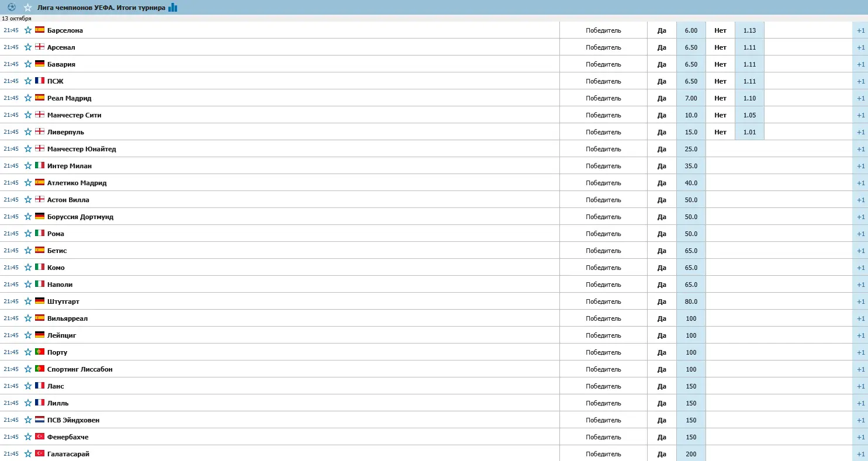Click the star icon for Интер Милан
Viewport: 868px width, 461px height.
(x=27, y=165)
